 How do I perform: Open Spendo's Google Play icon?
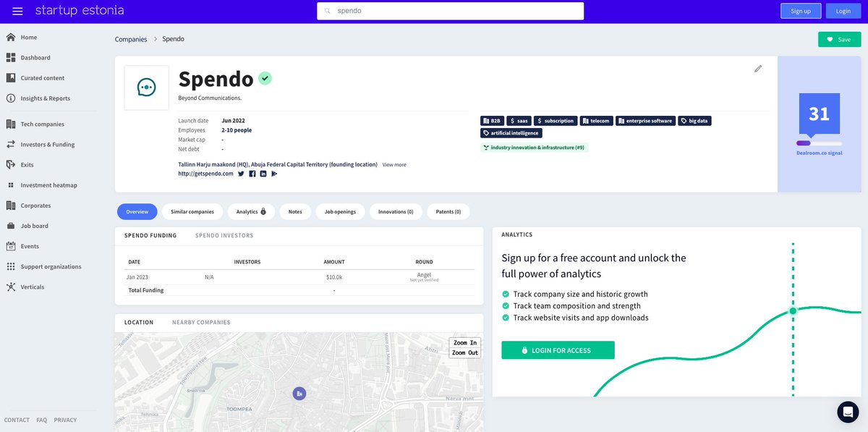[274, 174]
